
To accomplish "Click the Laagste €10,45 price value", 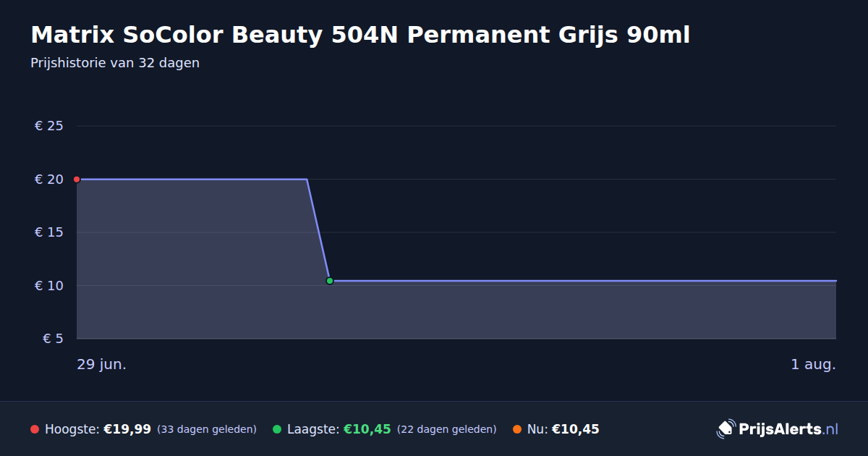I will tap(367, 429).
